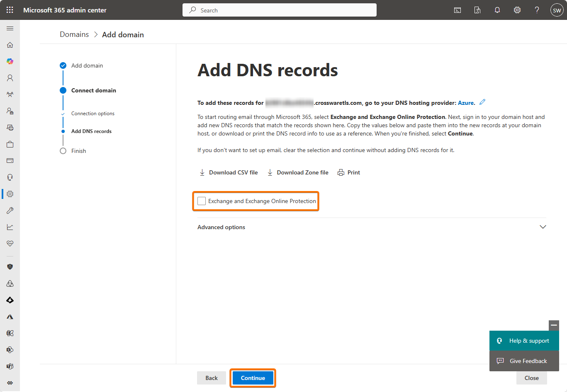This screenshot has height=392, width=567.
Task: Click the Continue button
Action: point(253,378)
